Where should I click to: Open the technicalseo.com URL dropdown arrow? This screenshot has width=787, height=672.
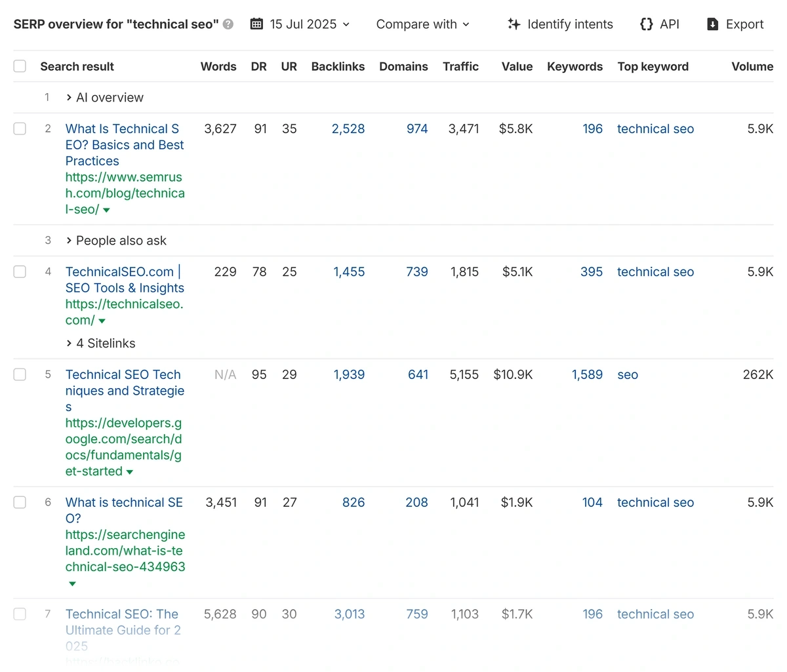coord(102,321)
